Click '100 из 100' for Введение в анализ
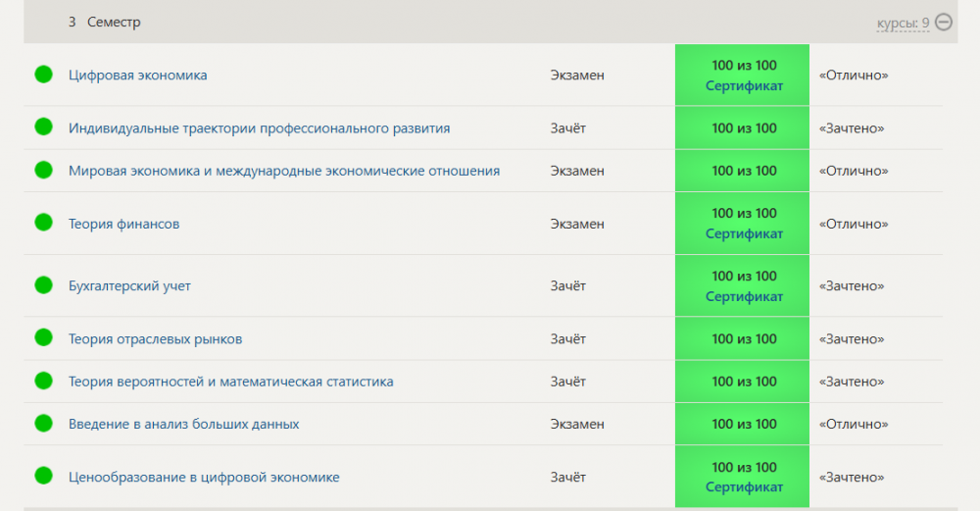The width and height of the screenshot is (980, 511). [744, 424]
